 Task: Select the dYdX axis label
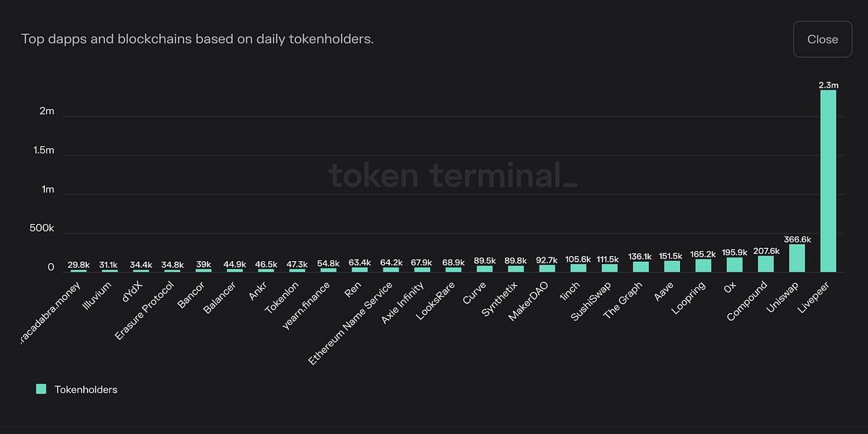point(132,291)
